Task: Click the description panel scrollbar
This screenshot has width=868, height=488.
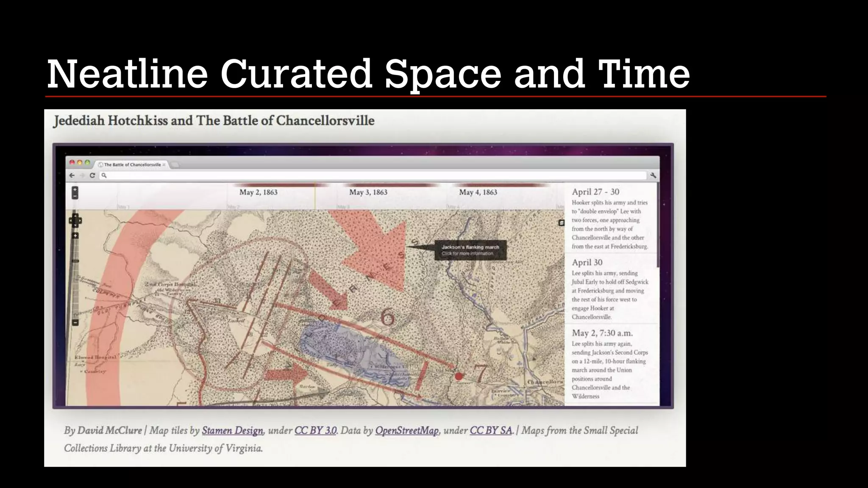Action: coord(658,225)
